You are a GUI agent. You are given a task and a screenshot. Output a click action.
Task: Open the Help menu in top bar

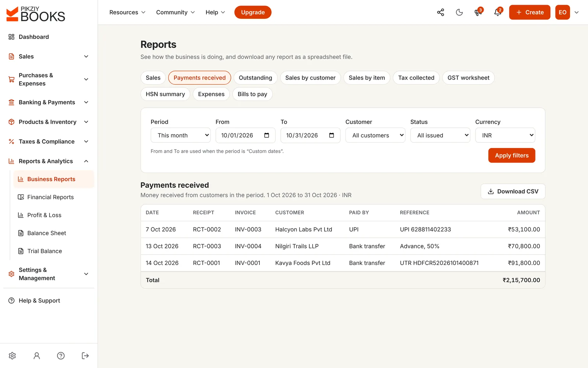(215, 13)
